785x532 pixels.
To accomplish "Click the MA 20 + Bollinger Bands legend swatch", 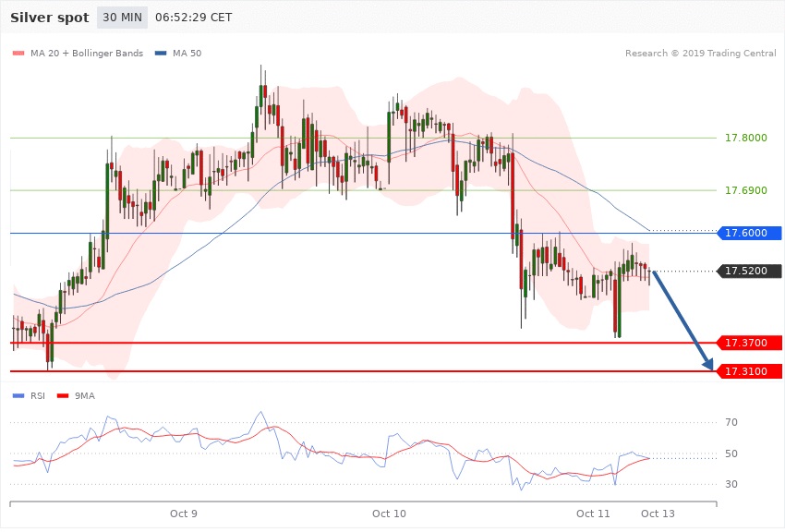I will point(18,54).
